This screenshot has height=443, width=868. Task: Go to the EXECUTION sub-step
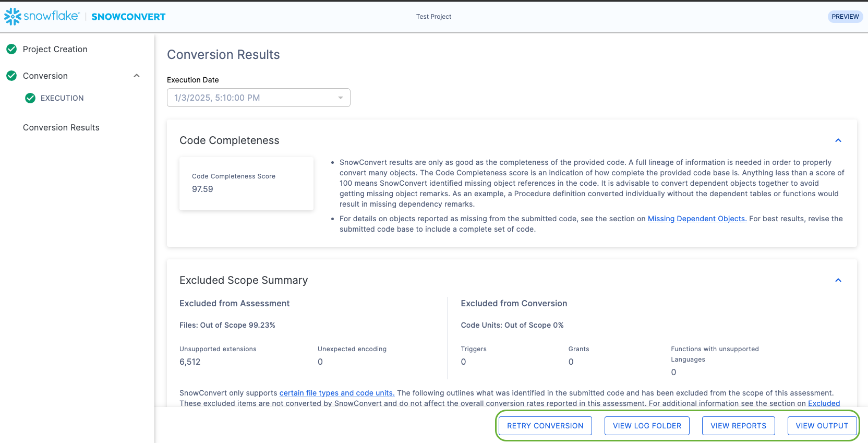62,98
